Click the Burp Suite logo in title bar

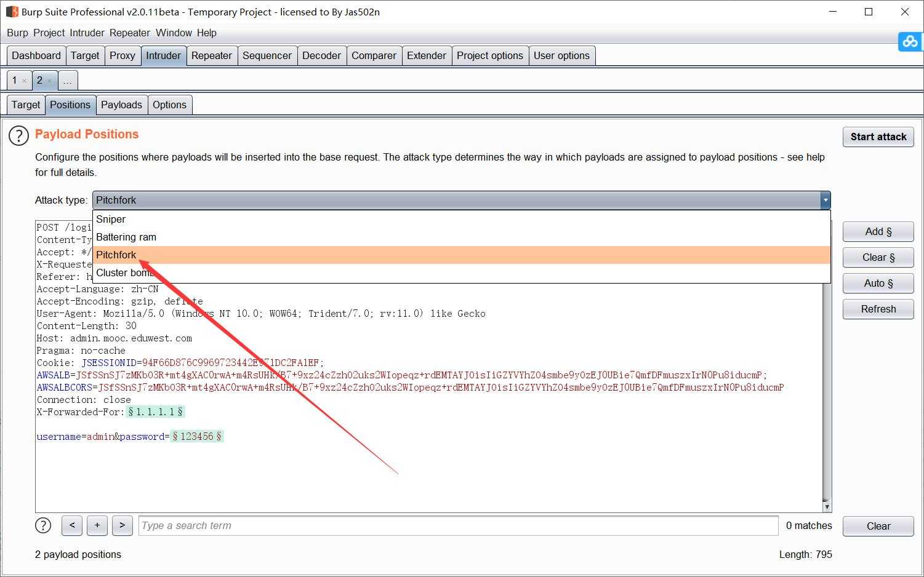12,12
